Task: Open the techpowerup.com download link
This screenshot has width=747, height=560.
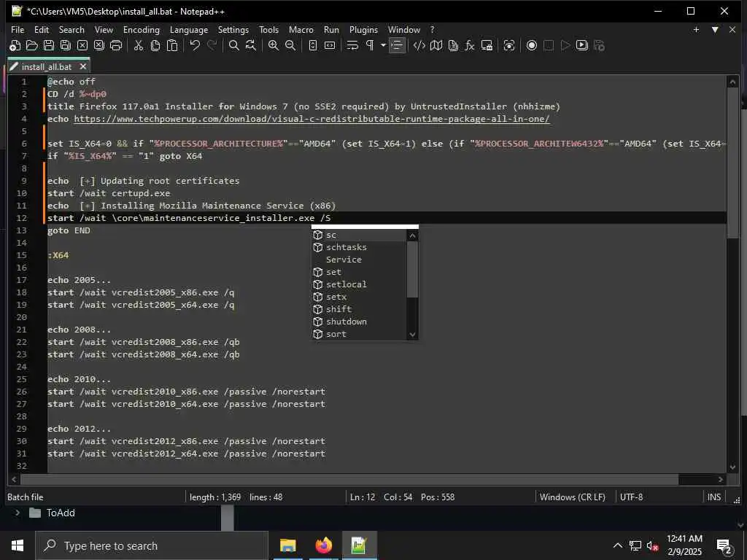Action: [311, 119]
